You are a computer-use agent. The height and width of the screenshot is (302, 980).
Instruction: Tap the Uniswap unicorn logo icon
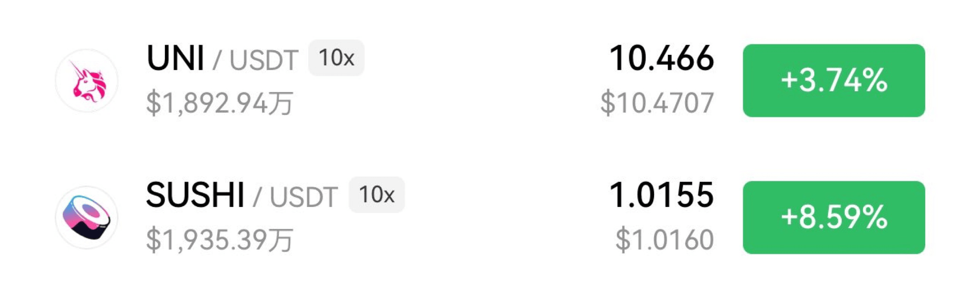(87, 80)
